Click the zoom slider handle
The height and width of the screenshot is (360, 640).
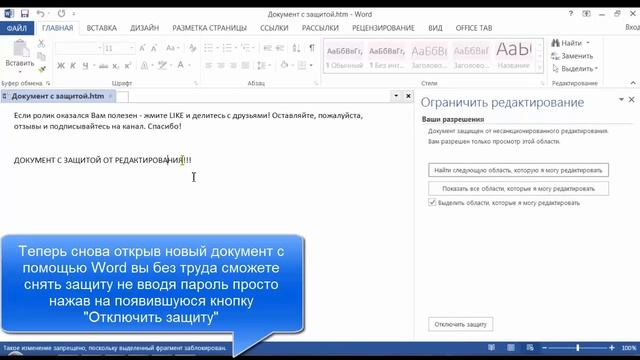click(578, 348)
